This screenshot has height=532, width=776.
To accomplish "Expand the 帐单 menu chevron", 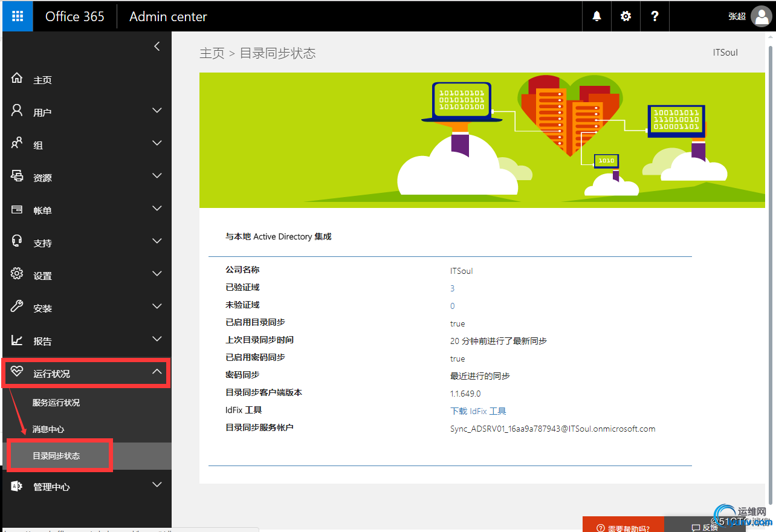I will [x=157, y=209].
